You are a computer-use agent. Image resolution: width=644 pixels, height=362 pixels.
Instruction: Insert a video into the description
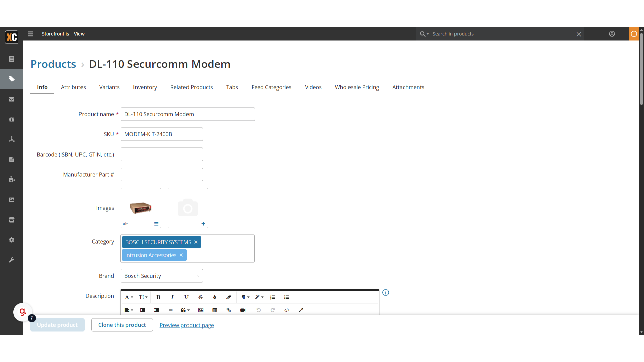pyautogui.click(x=243, y=310)
